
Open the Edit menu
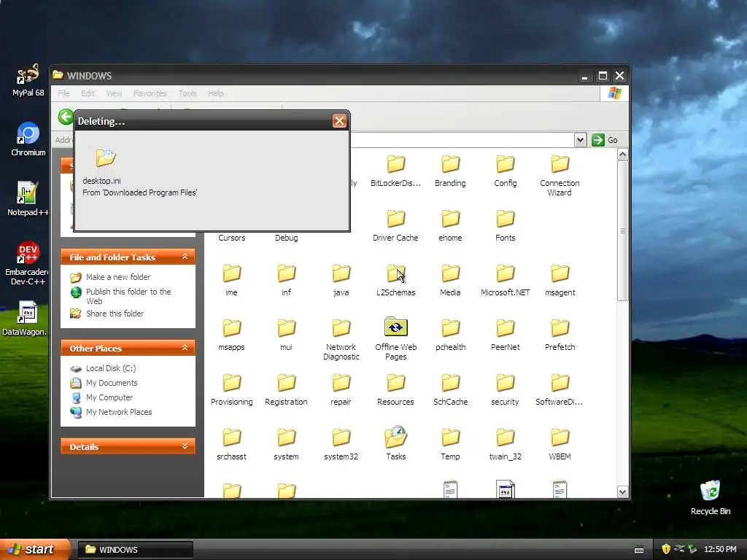click(88, 93)
